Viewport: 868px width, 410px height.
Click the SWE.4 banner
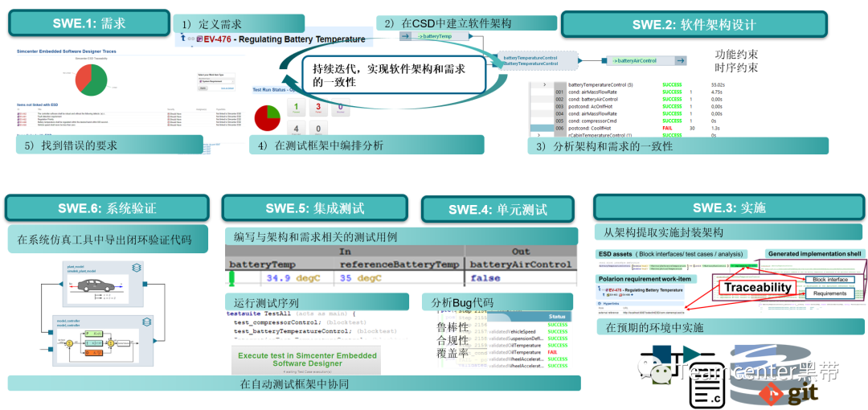pyautogui.click(x=498, y=210)
